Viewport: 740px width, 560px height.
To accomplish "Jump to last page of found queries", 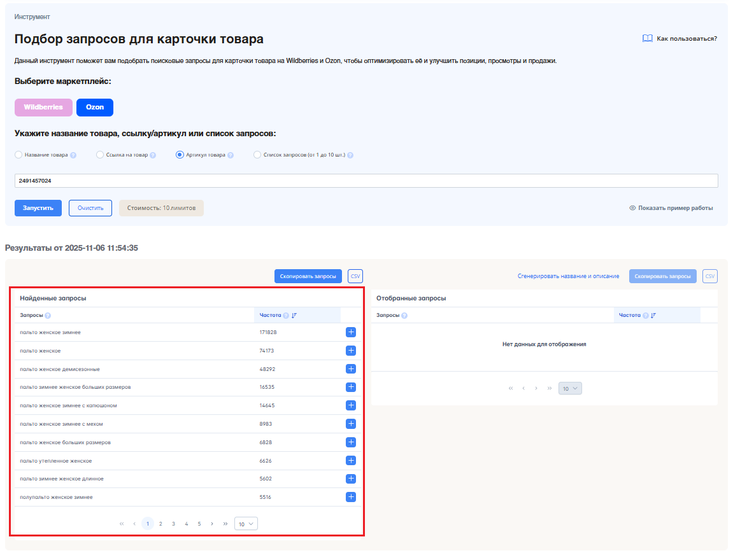I will click(225, 524).
